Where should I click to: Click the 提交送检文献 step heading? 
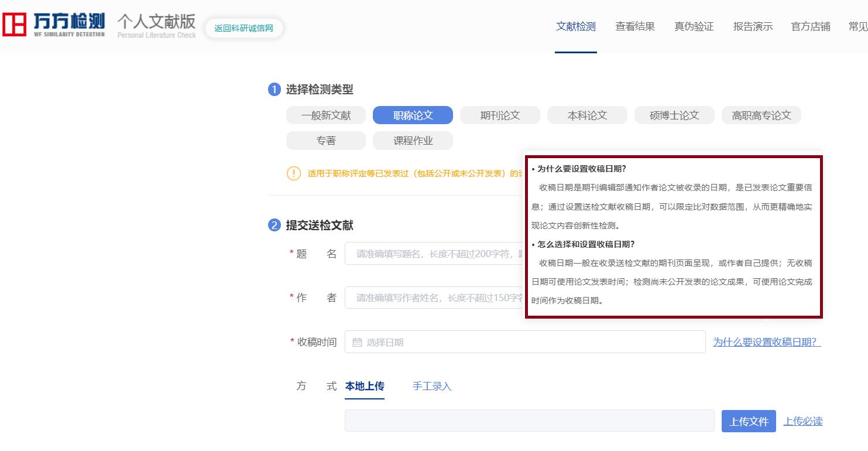[320, 225]
